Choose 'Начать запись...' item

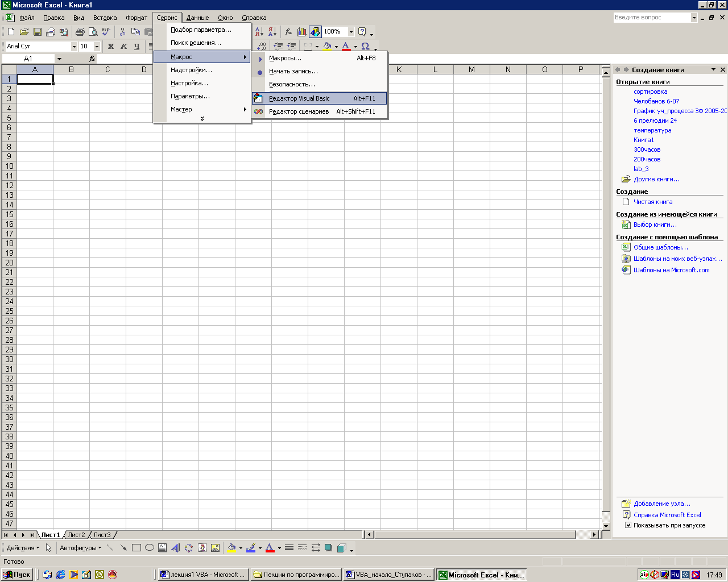(320, 71)
